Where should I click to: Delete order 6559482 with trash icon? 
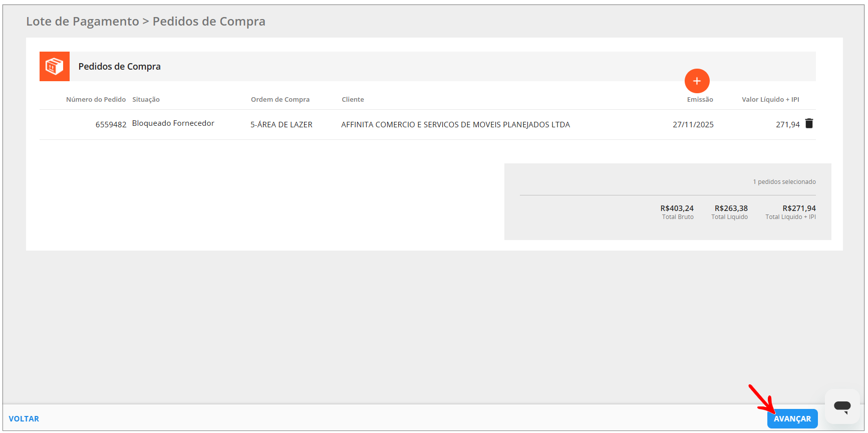[809, 123]
